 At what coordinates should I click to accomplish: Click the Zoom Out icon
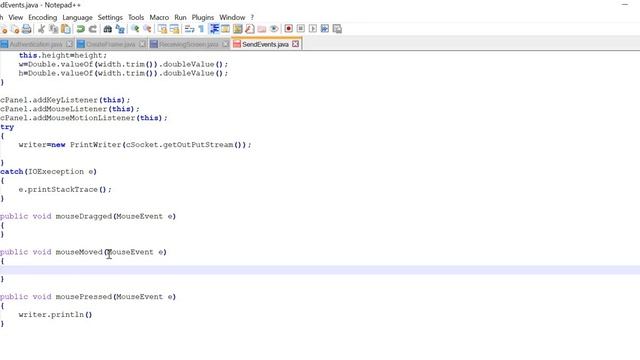[147, 29]
